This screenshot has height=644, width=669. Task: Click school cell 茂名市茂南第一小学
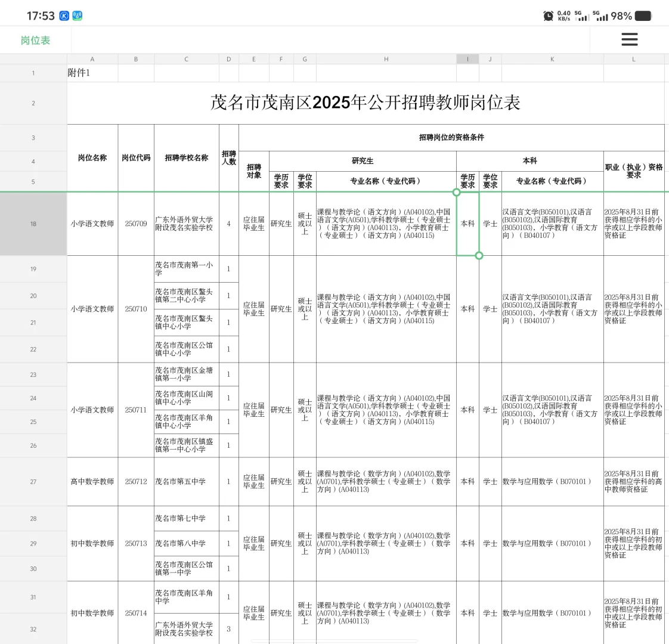187,269
